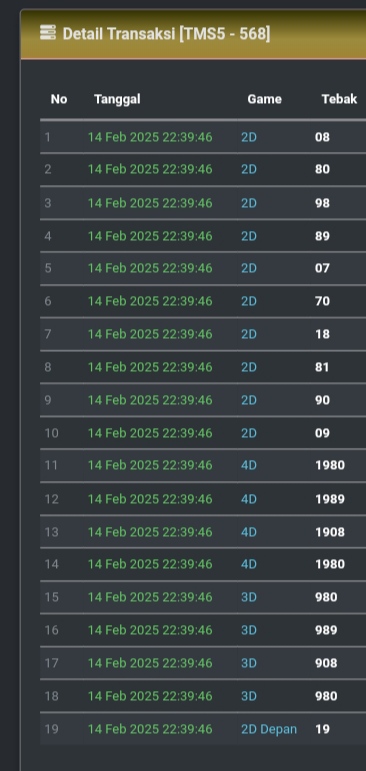
Task: Click row number 19 cell
Action: pyautogui.click(x=51, y=729)
